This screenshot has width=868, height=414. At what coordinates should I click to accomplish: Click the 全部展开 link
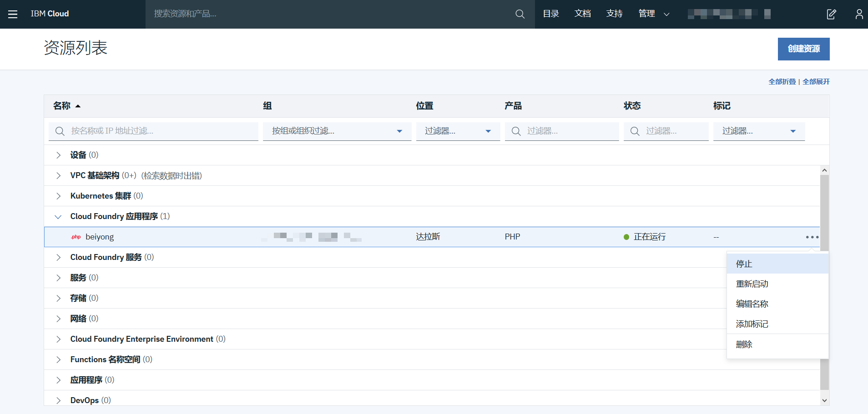tap(816, 82)
